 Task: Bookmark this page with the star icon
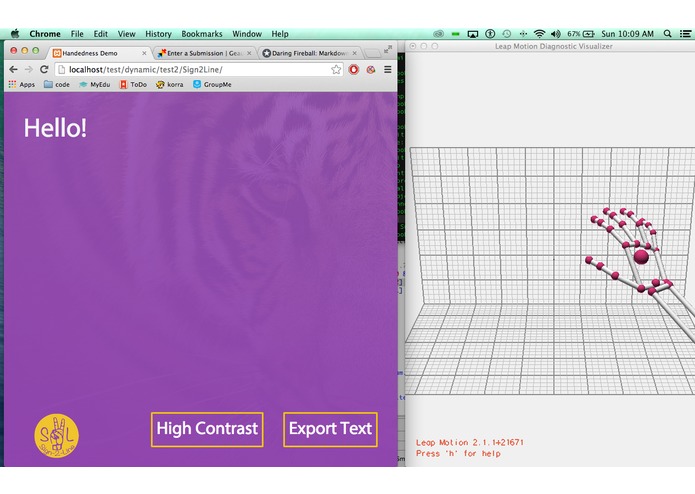click(336, 70)
